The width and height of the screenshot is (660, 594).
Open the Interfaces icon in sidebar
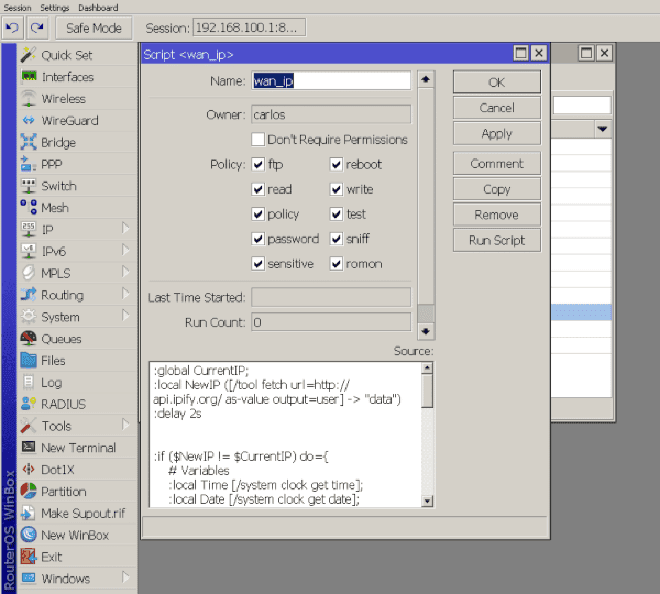pos(29,76)
